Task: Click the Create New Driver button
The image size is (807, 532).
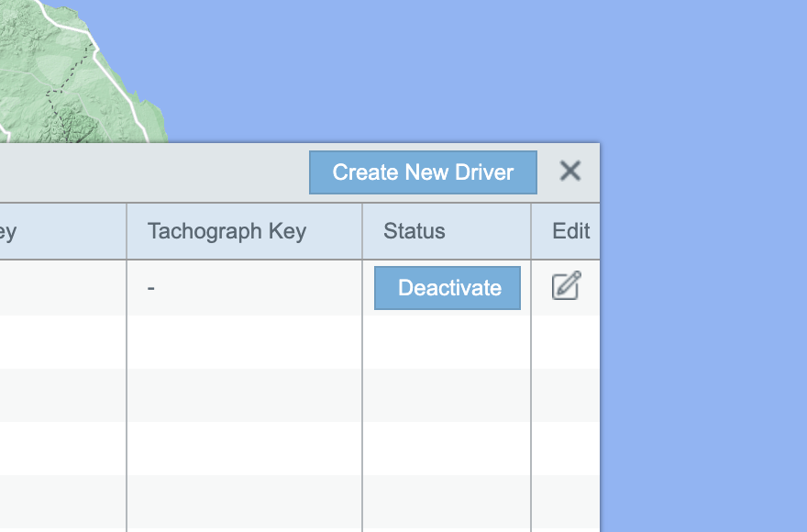Action: tap(423, 172)
